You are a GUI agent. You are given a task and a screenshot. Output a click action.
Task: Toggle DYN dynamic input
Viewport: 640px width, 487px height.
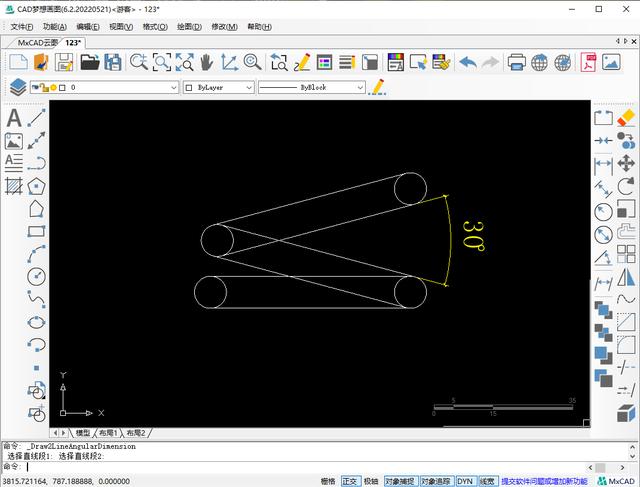pos(465,481)
